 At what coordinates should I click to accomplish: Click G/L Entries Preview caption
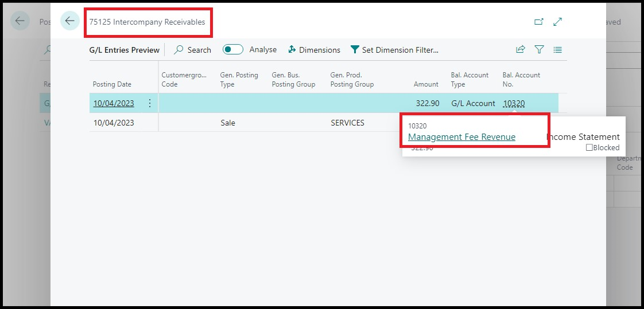click(125, 50)
